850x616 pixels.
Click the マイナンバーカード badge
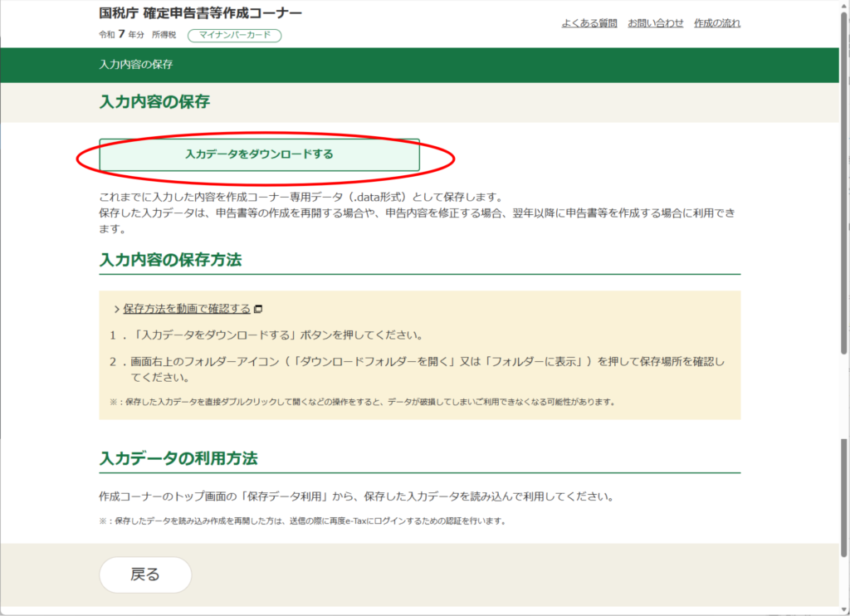click(x=235, y=36)
